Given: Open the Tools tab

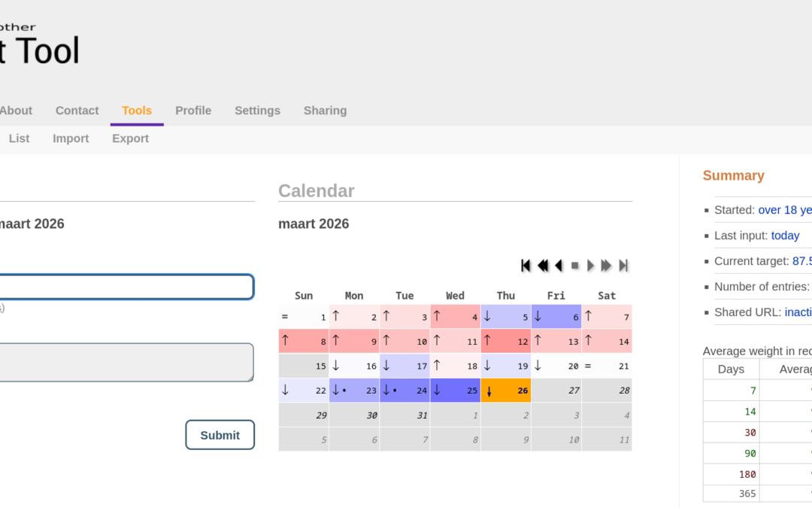Looking at the screenshot, I should (137, 111).
